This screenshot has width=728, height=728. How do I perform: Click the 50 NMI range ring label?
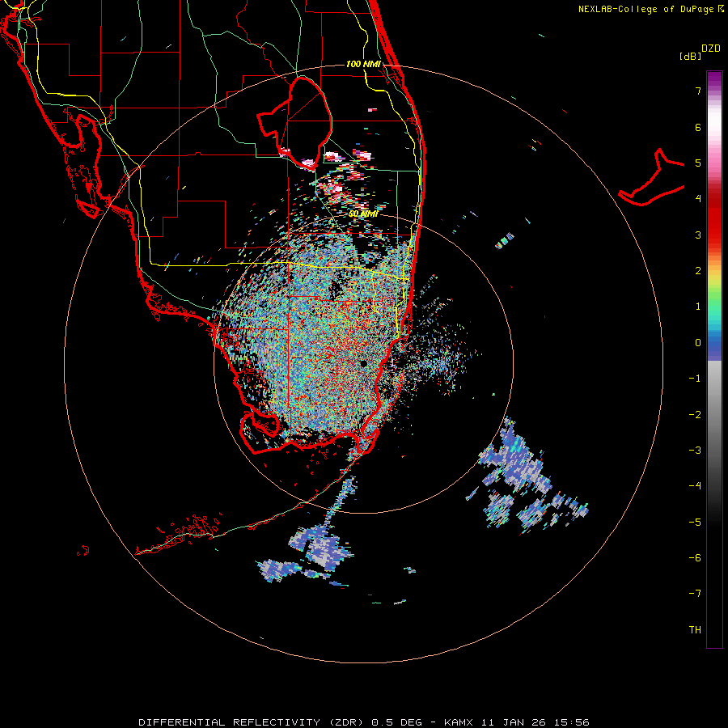pos(363,214)
